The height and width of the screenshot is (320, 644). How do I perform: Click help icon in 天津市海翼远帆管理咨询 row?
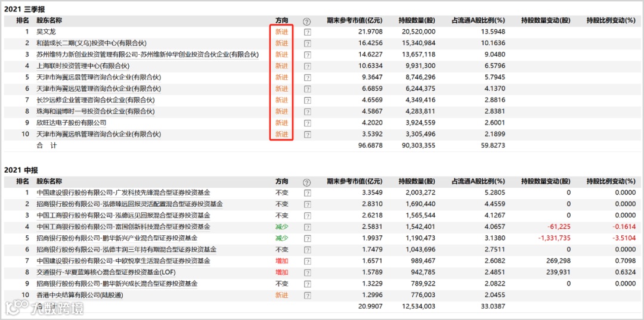[x=307, y=135]
